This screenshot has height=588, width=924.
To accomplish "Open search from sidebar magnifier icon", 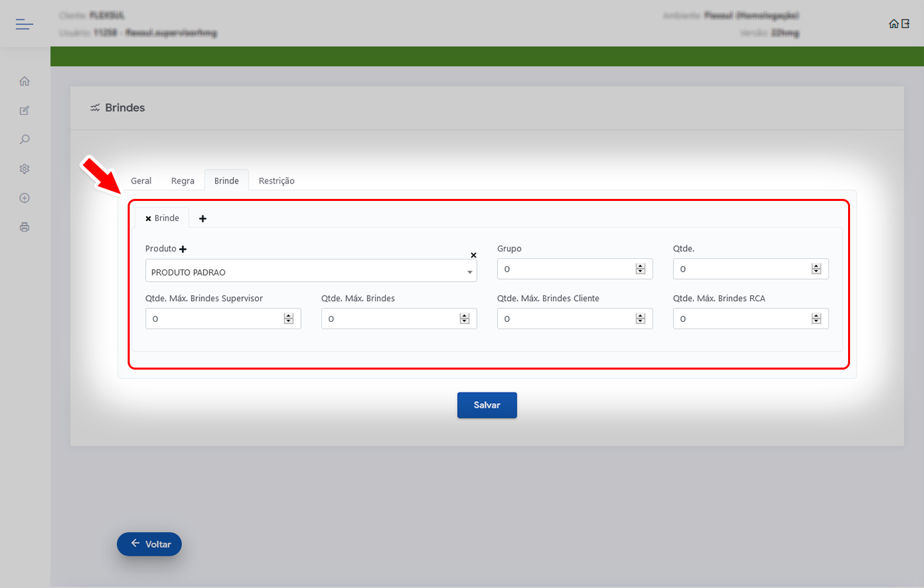I will (25, 140).
